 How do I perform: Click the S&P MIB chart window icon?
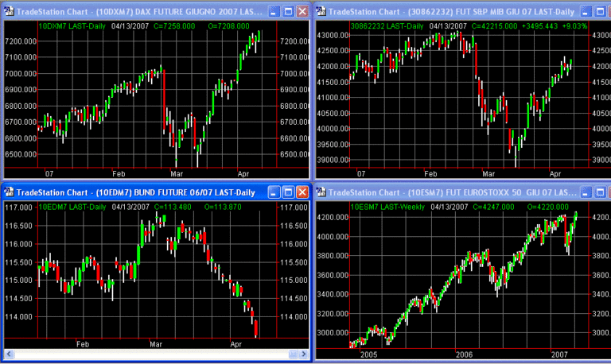322,11
